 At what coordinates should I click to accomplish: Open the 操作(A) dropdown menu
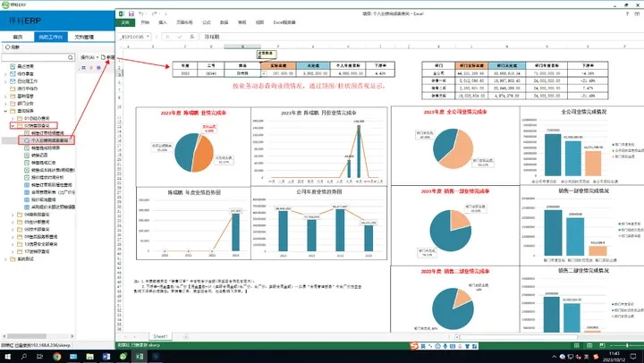pos(89,57)
